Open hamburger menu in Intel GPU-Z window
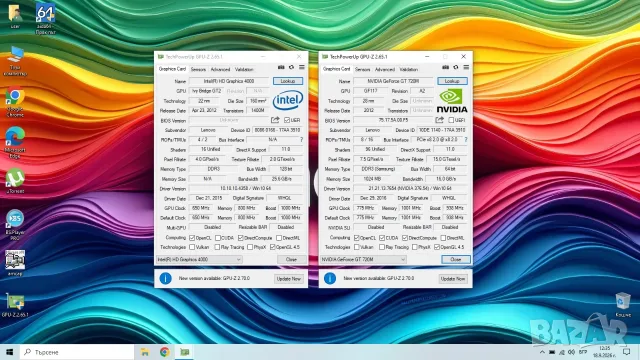 [x=302, y=67]
